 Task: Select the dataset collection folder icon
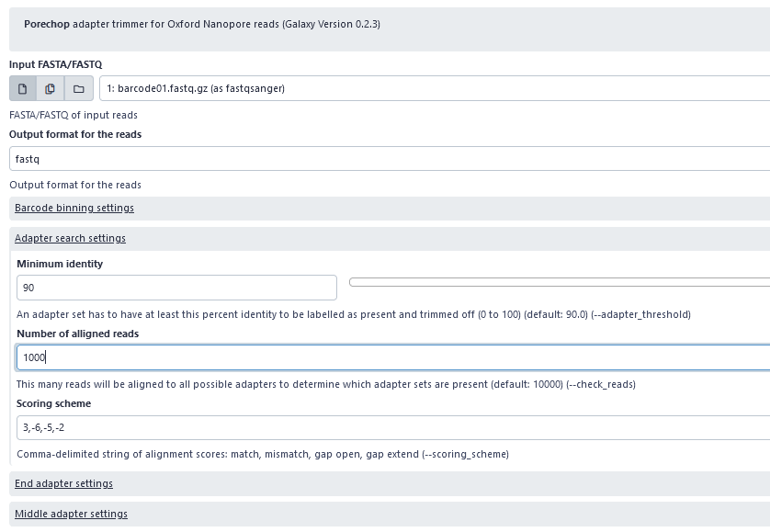coord(79,88)
